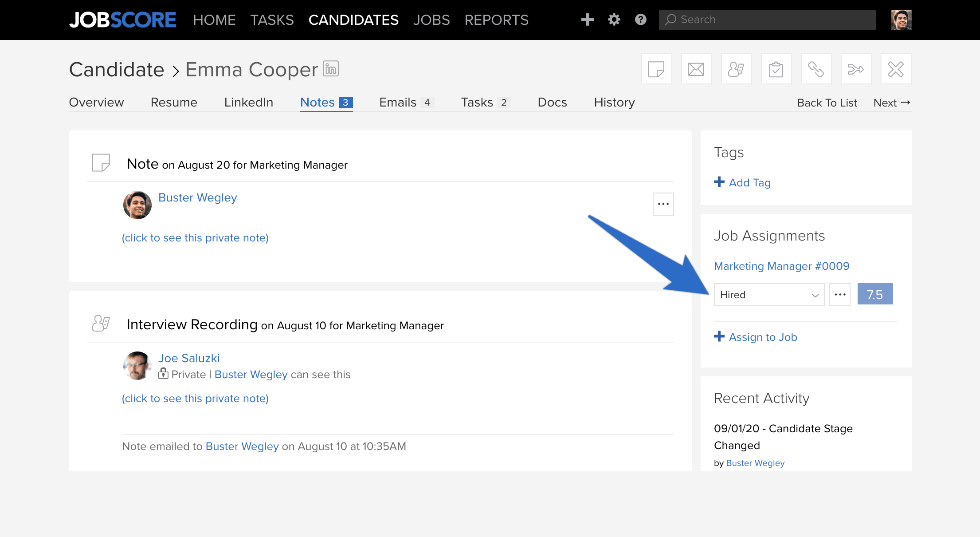Click Buster Wegley avatar photo on note
980x537 pixels.
pyautogui.click(x=137, y=205)
